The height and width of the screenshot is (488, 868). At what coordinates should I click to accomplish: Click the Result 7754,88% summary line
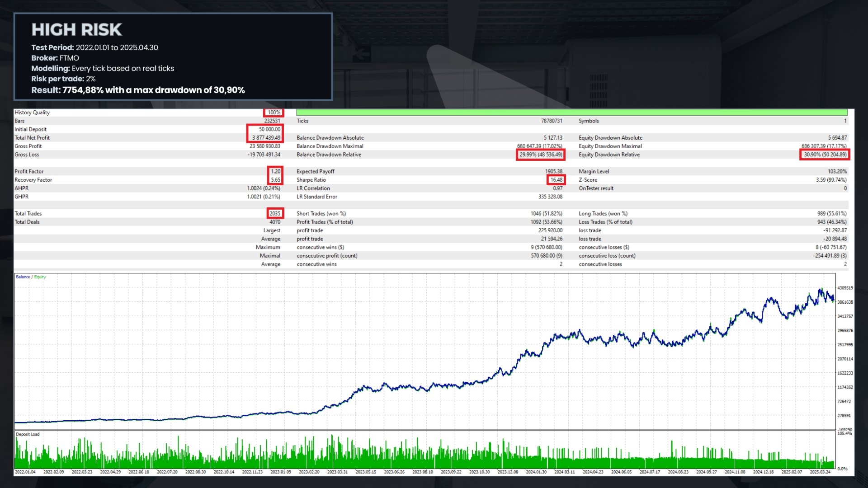[138, 90]
